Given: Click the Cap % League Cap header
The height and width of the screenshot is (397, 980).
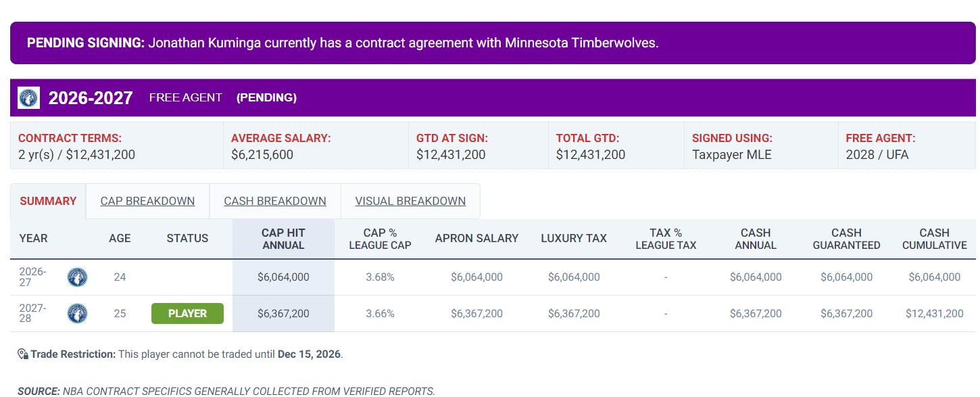Looking at the screenshot, I should pos(380,239).
